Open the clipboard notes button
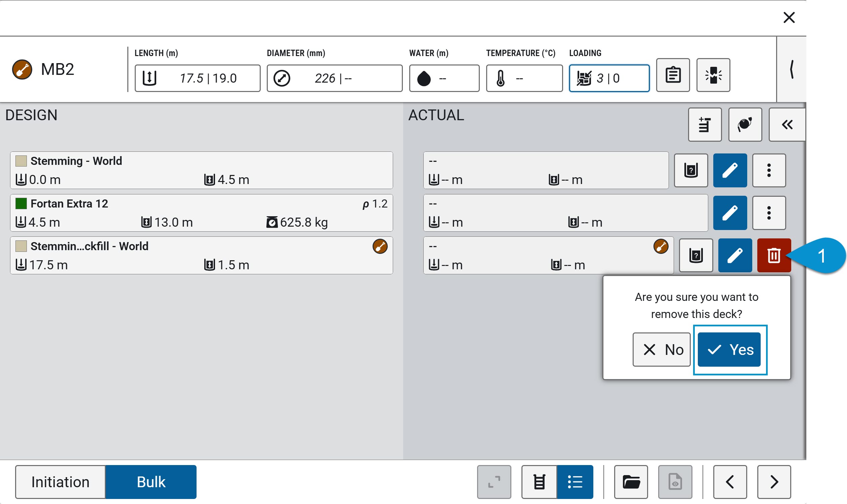 click(x=673, y=75)
